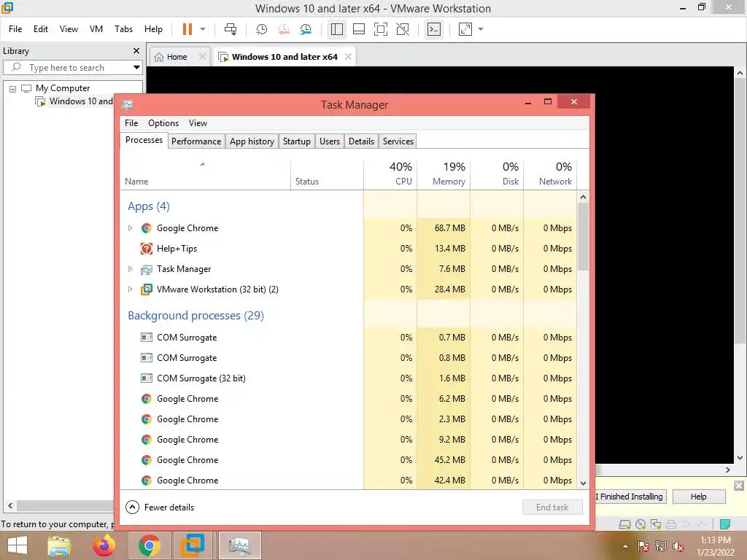The width and height of the screenshot is (747, 560).
Task: Click the network adapter status bar icon
Action: click(x=656, y=525)
